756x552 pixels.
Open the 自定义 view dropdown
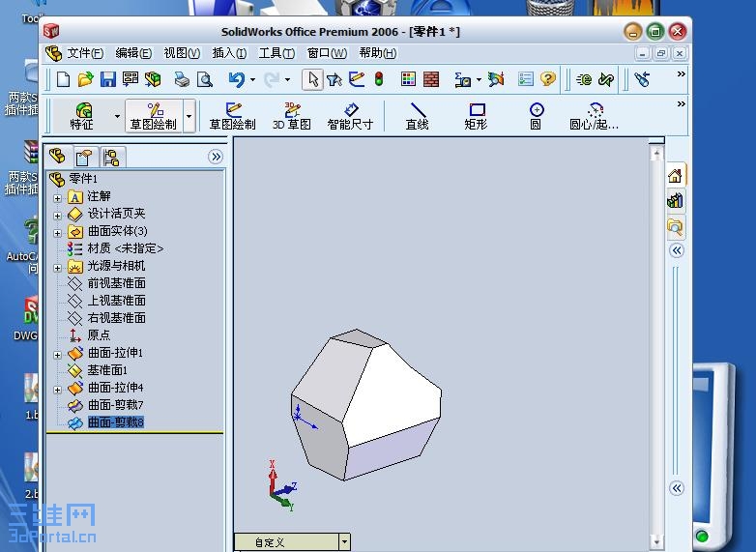[x=344, y=542]
